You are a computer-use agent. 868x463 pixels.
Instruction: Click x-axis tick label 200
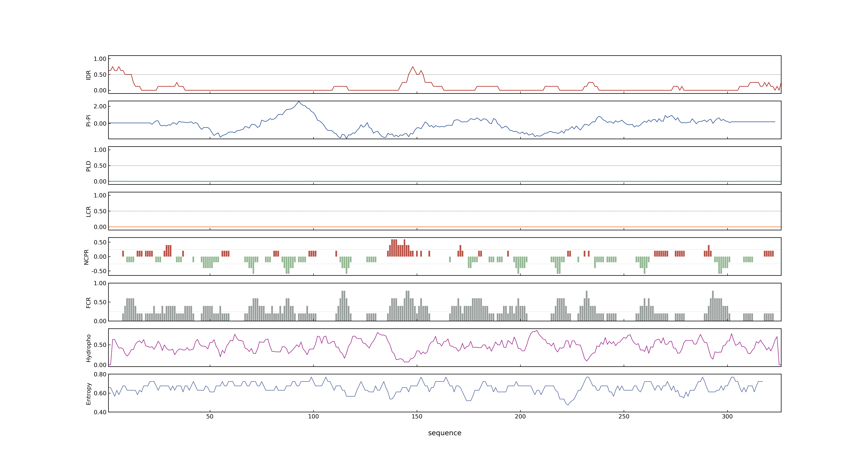coord(520,416)
